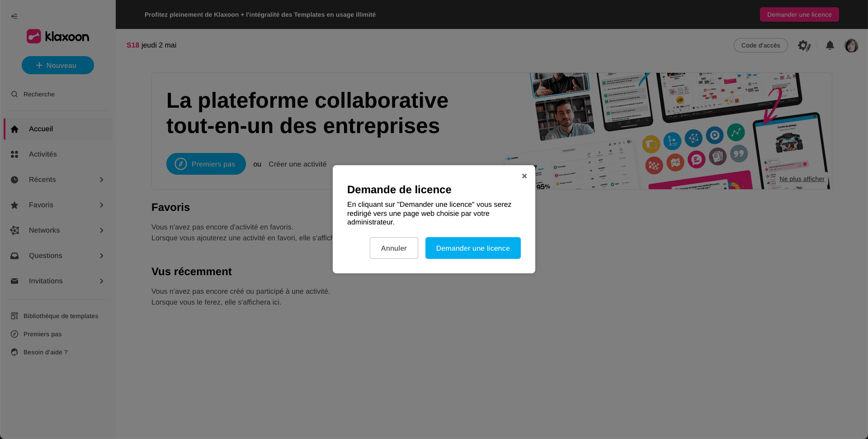Open Bibliothèque de templates
The width and height of the screenshot is (868, 439).
tap(61, 316)
